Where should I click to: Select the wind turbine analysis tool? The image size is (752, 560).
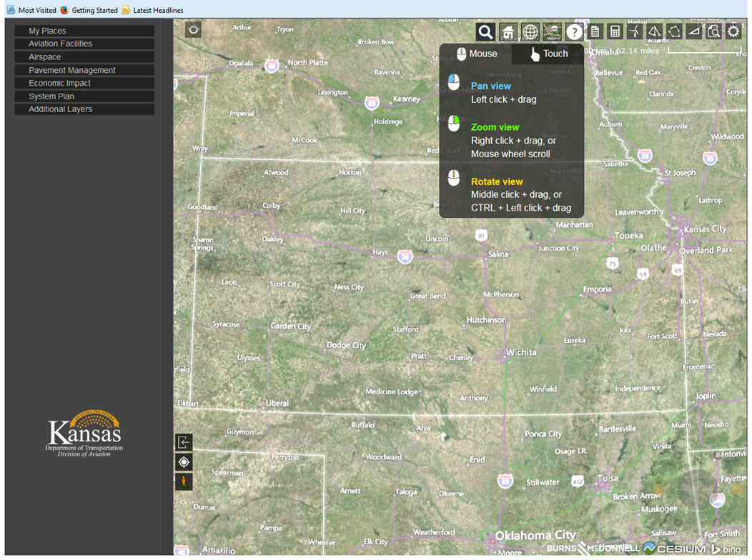pyautogui.click(x=636, y=31)
